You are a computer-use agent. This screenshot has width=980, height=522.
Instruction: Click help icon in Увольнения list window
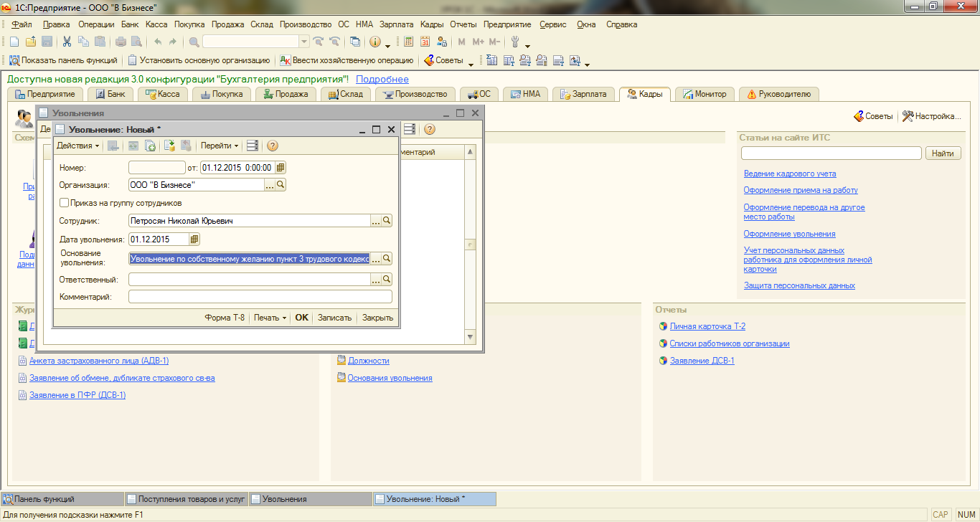pyautogui.click(x=430, y=129)
